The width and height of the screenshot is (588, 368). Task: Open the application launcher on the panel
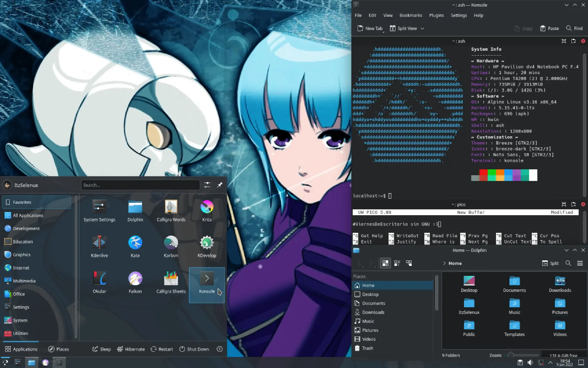click(x=6, y=362)
